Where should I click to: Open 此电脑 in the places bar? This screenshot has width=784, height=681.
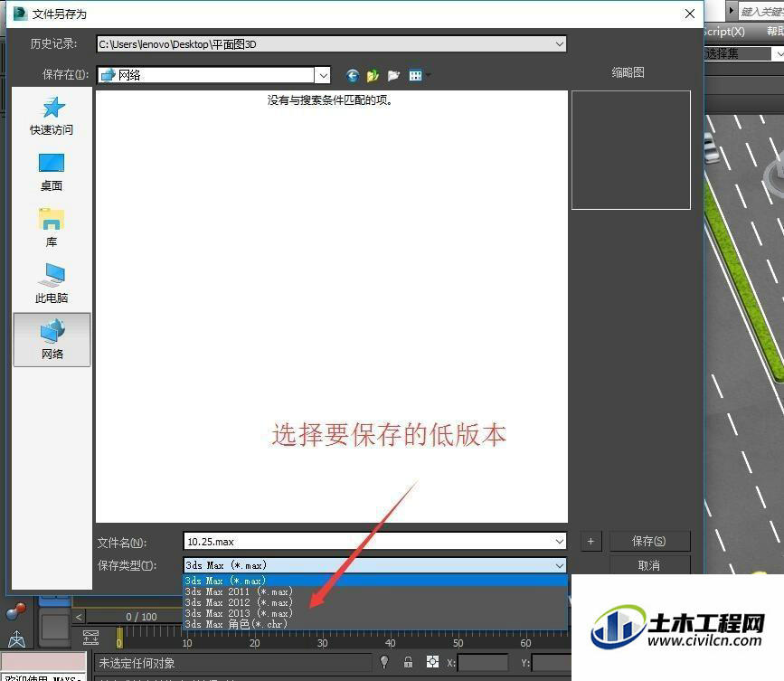click(x=52, y=284)
